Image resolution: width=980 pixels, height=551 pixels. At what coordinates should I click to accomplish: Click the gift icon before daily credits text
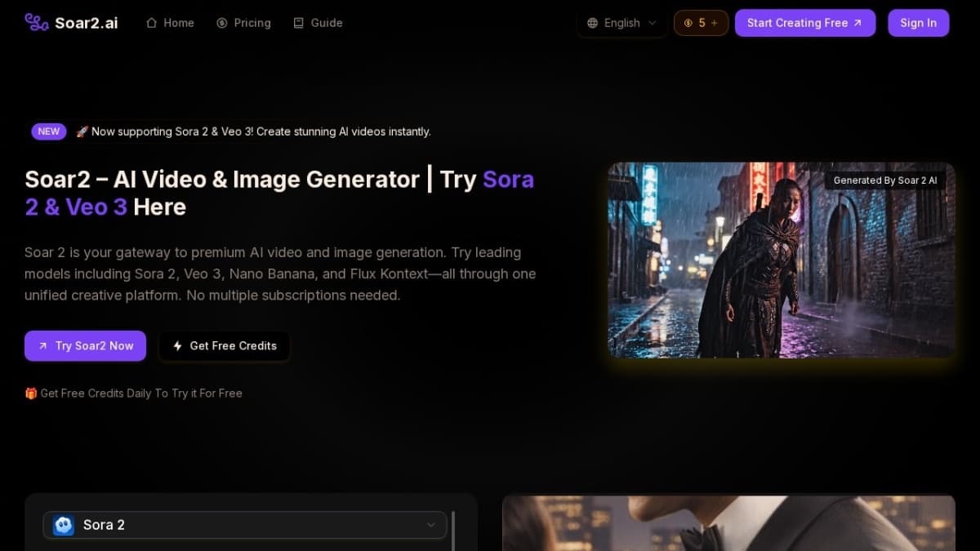[x=30, y=393]
